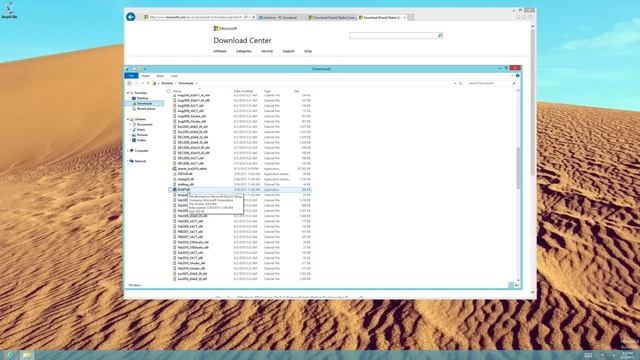Viewport: 640px width, 360px height.
Task: Expand the Explorer ribbon with the chevron
Action: coord(512,76)
